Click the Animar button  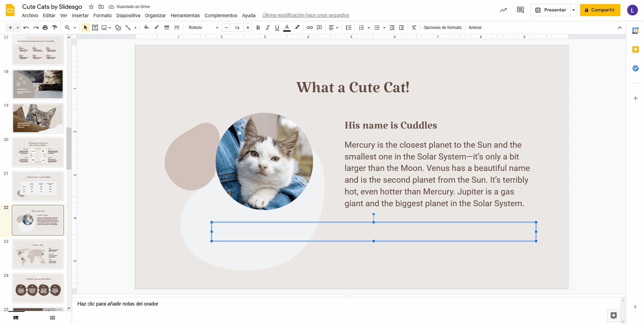coord(475,28)
